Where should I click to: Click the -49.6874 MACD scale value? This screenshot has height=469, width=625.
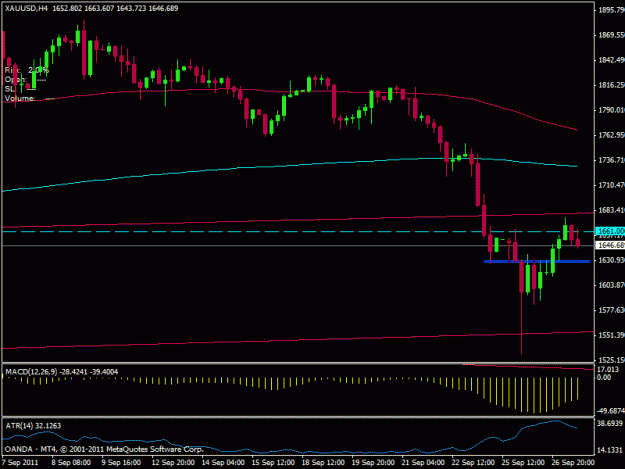[611, 411]
